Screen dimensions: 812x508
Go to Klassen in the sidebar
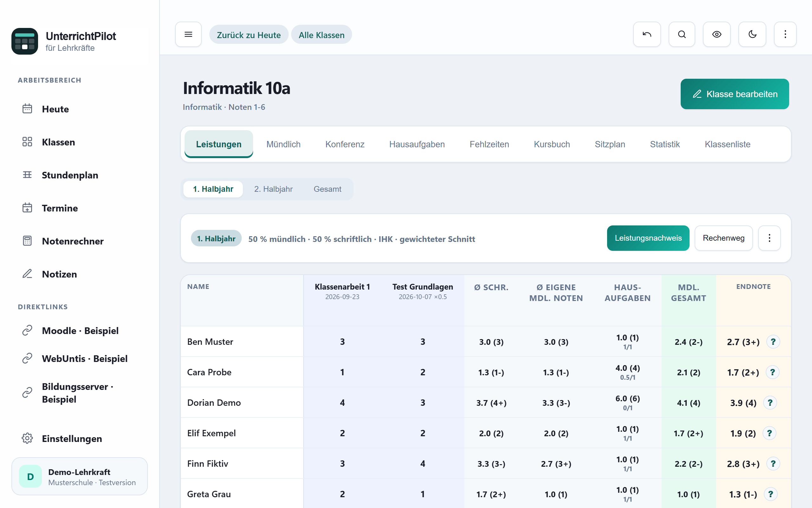pyautogui.click(x=80, y=142)
